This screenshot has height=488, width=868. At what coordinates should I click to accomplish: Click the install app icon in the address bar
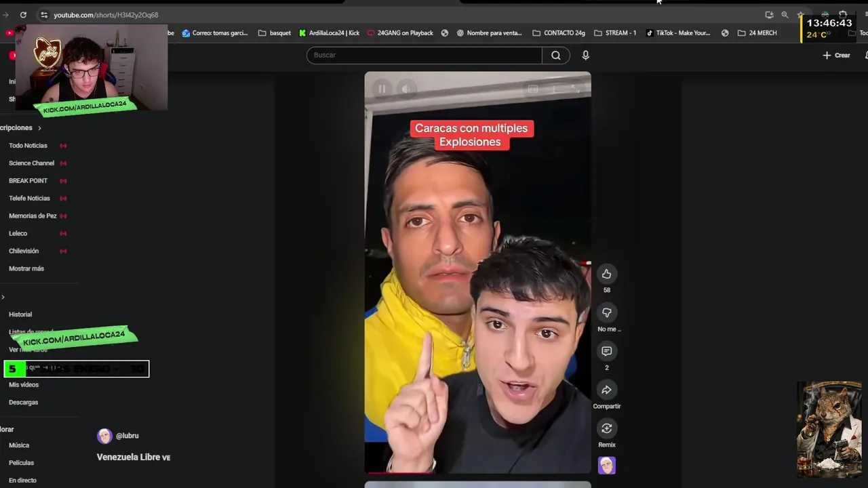pos(769,15)
